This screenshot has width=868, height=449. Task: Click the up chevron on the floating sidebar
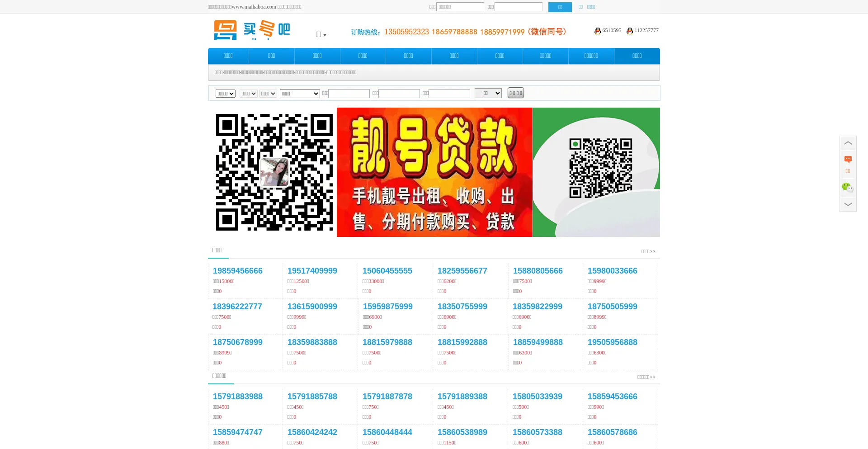(848, 143)
